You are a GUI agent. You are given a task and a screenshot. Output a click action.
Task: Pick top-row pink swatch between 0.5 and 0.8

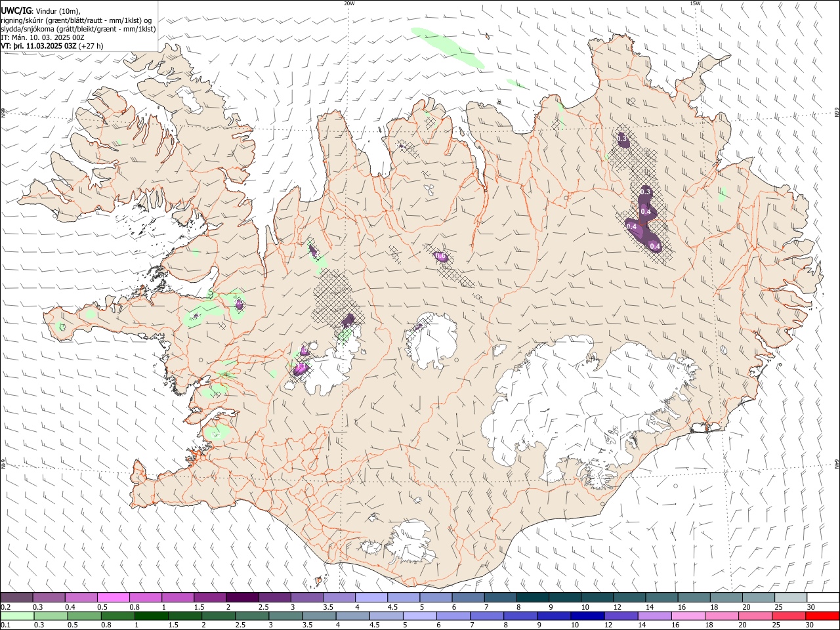coord(113,598)
